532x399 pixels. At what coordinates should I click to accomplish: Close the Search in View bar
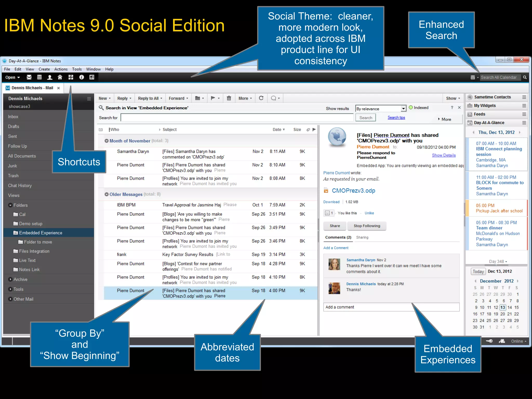(x=459, y=107)
